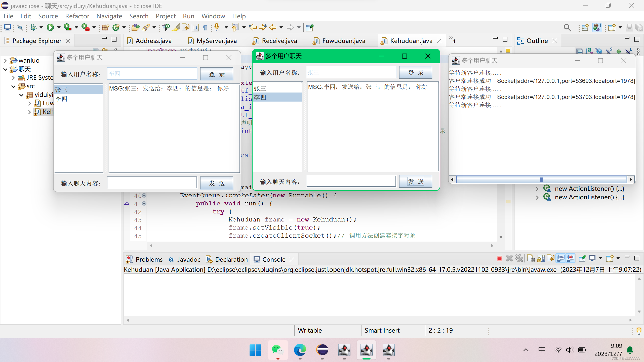
Task: Terminate the running program with red stop
Action: (500, 258)
